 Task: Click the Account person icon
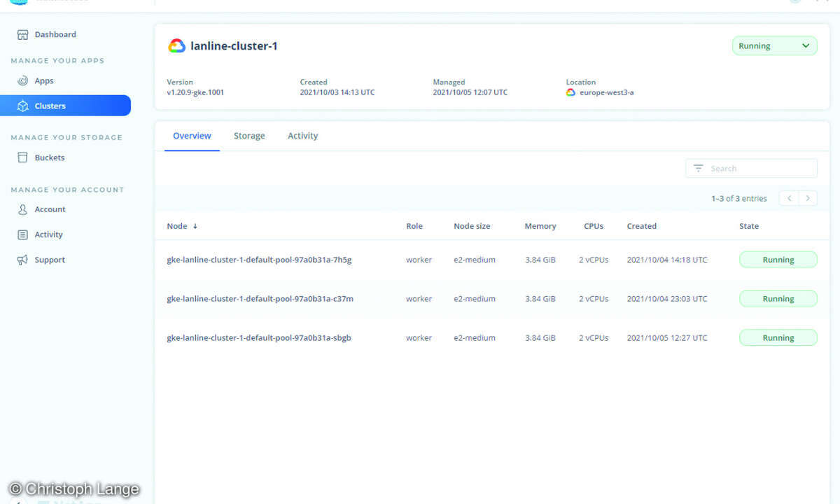coord(22,209)
